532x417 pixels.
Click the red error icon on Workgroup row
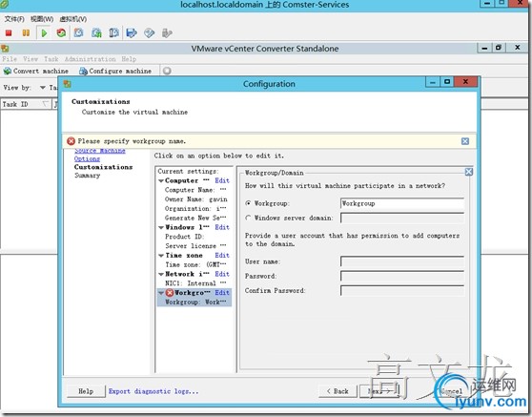pyautogui.click(x=170, y=292)
